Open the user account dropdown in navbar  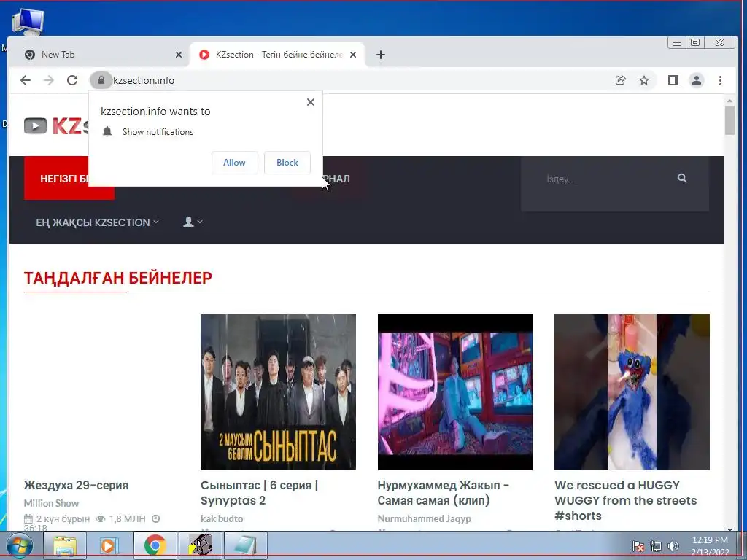(193, 222)
